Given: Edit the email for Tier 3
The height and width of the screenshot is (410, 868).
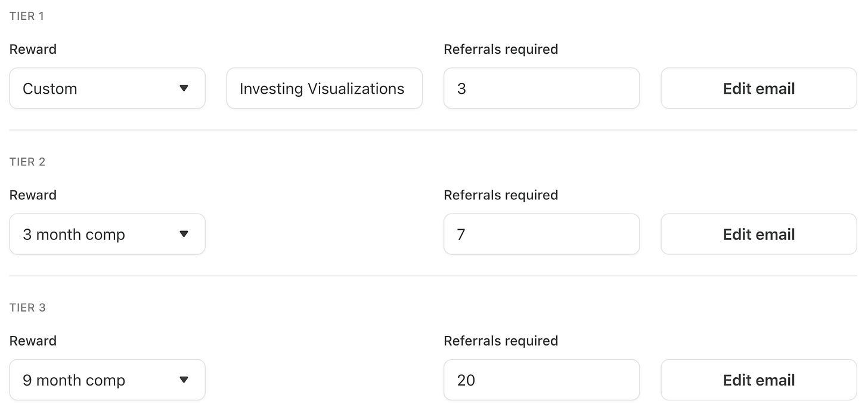Looking at the screenshot, I should [x=759, y=380].
